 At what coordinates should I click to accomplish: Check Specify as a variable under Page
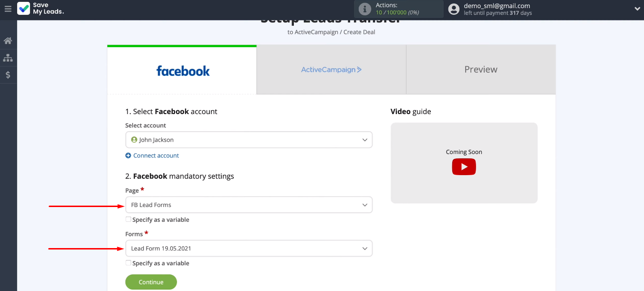tap(128, 219)
